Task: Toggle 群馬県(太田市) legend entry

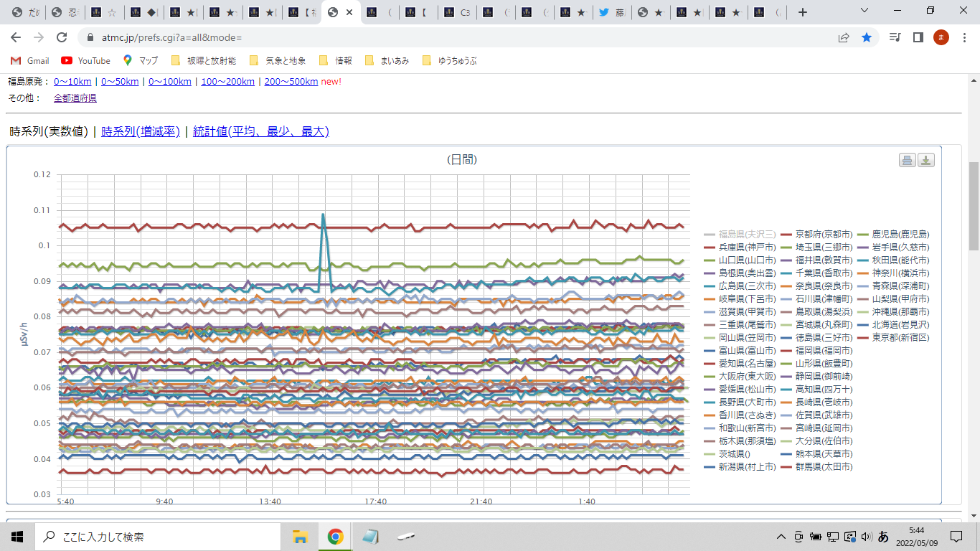Action: coord(817,466)
